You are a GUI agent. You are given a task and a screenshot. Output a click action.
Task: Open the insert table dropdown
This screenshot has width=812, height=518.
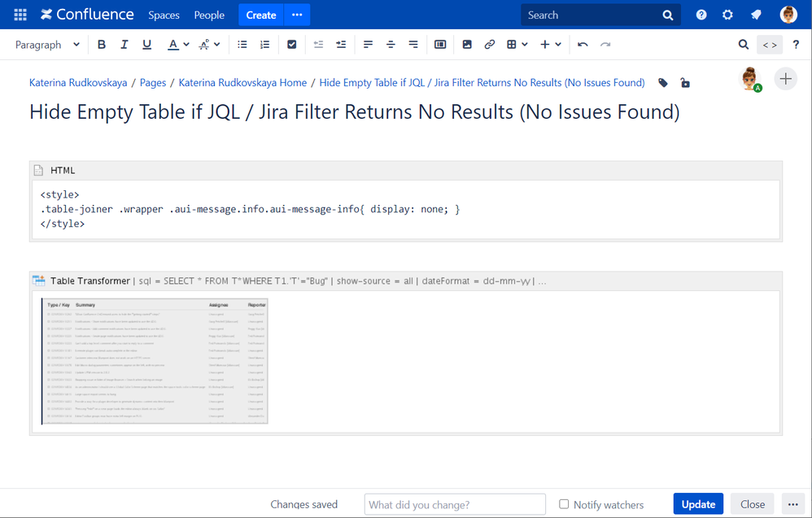[517, 45]
